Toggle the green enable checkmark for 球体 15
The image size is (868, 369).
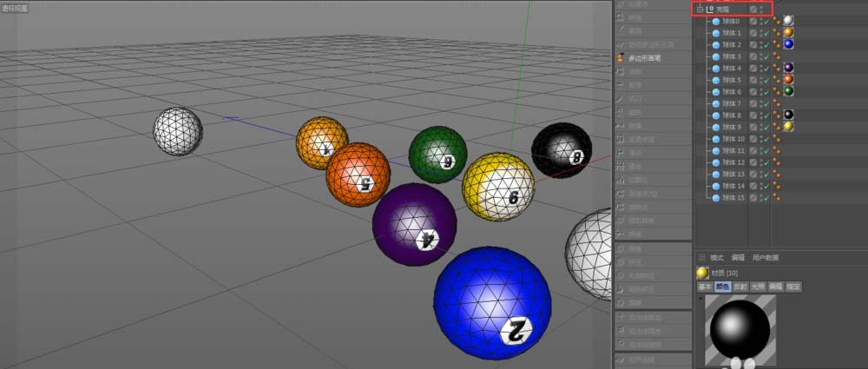pyautogui.click(x=766, y=197)
